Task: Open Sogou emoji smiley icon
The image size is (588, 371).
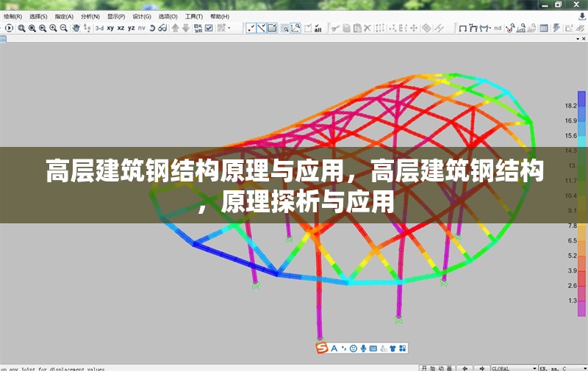Action: [x=354, y=348]
